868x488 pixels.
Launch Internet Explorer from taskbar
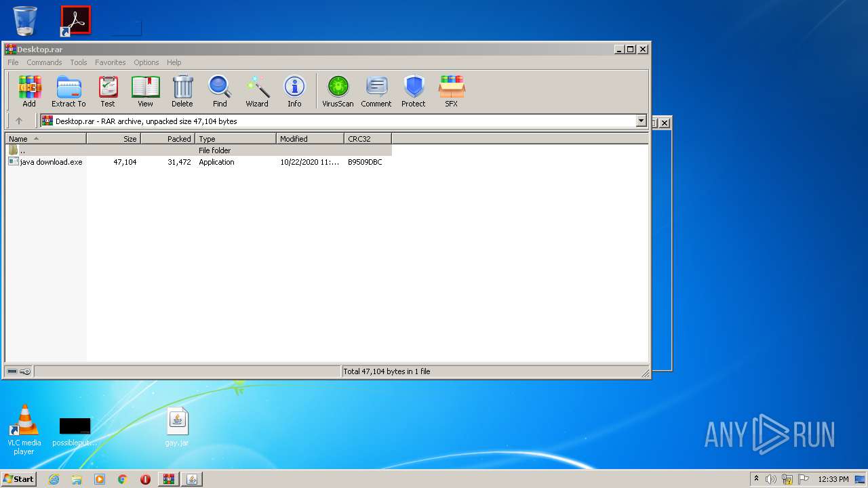pyautogui.click(x=54, y=479)
